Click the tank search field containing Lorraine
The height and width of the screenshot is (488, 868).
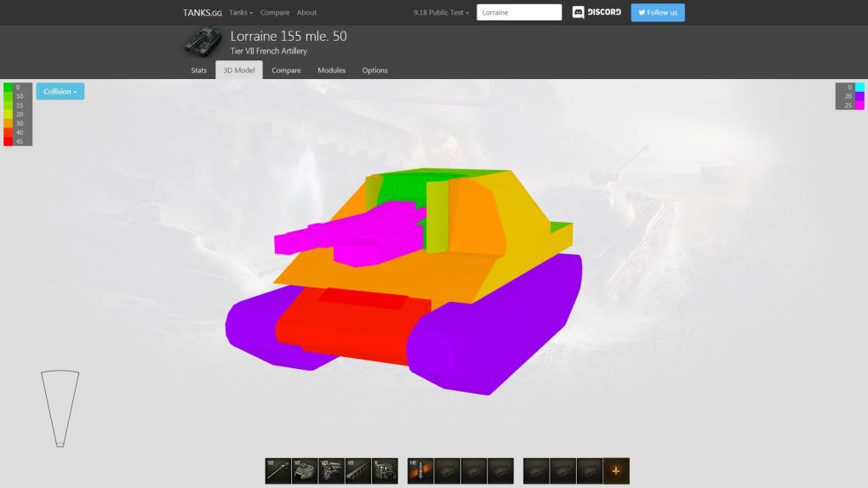pyautogui.click(x=519, y=13)
